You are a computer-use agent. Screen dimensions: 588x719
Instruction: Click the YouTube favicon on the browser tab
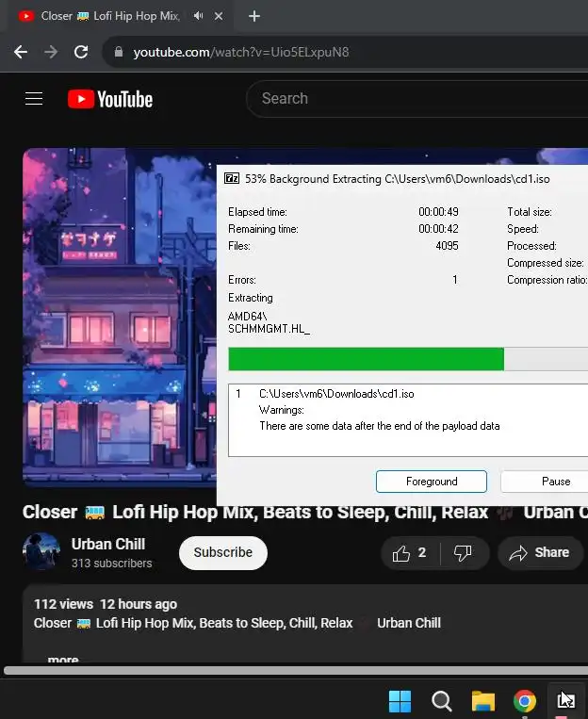click(26, 16)
